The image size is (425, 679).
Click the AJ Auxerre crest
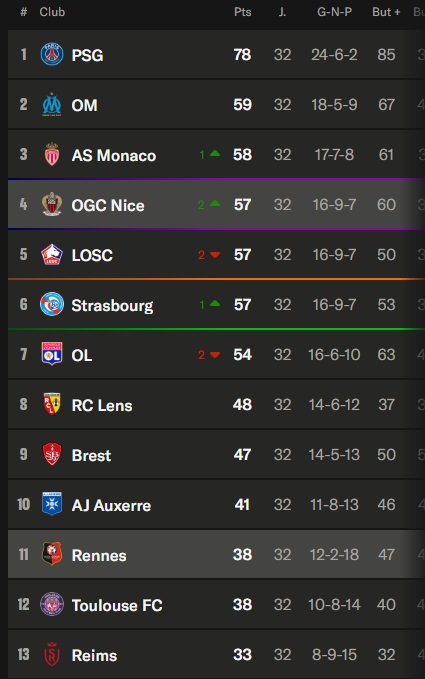tap(52, 504)
